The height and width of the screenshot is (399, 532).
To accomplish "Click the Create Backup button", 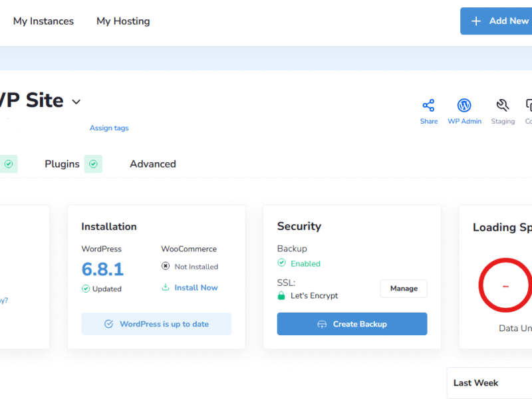I will coord(352,324).
